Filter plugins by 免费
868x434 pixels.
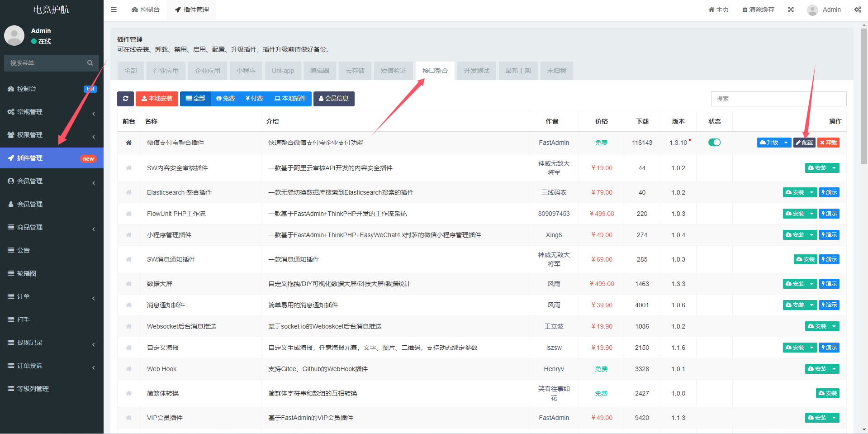(x=225, y=99)
